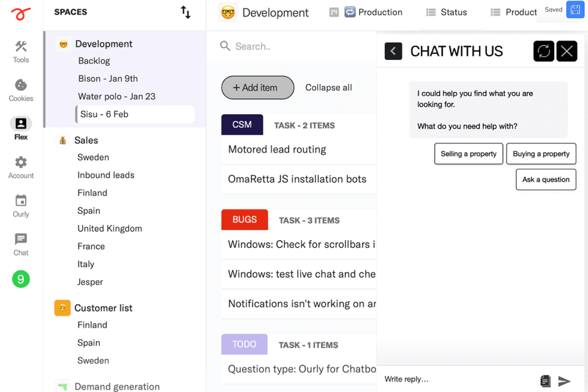
Task: Select the Customer list space
Action: (104, 308)
